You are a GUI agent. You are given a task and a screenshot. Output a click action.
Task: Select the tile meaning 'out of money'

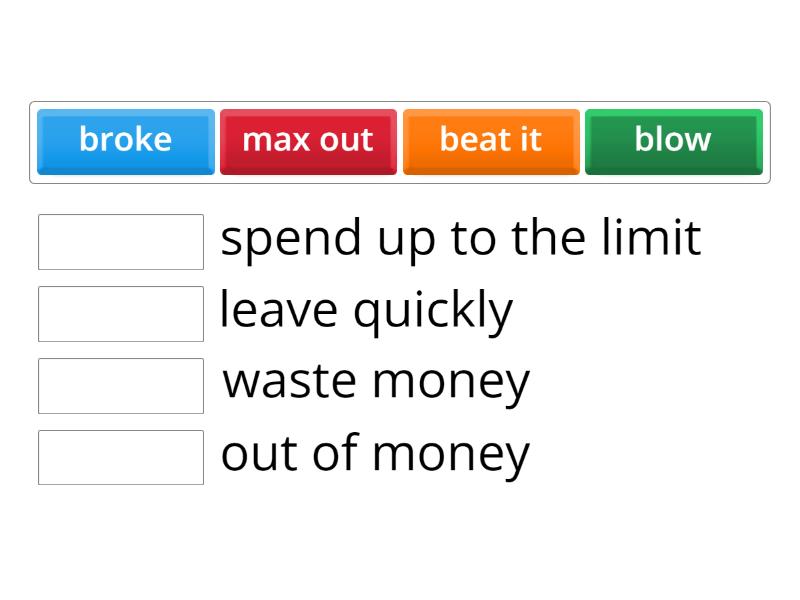[x=125, y=141]
